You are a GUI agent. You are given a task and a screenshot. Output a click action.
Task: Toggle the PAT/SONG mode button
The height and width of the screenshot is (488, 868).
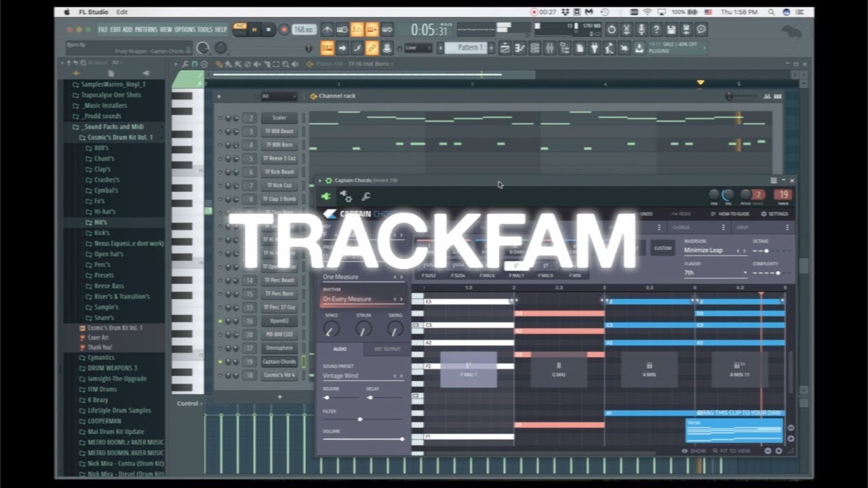point(239,30)
